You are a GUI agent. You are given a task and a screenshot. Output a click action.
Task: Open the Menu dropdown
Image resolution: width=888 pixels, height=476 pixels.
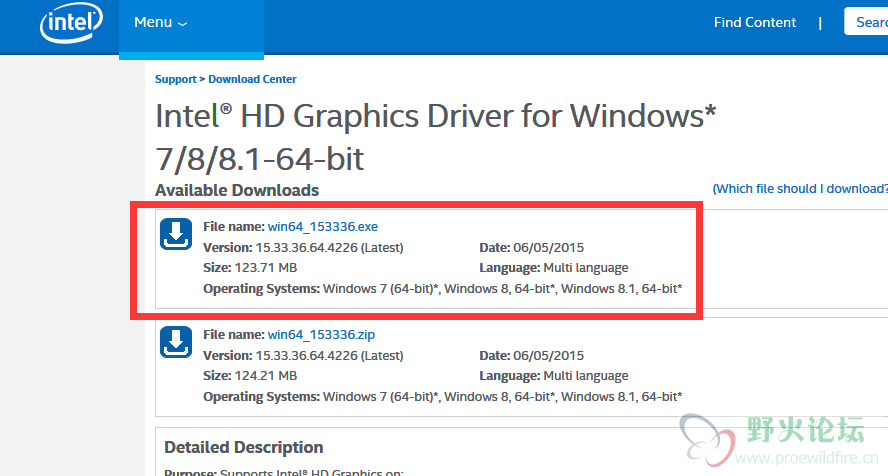tap(160, 23)
